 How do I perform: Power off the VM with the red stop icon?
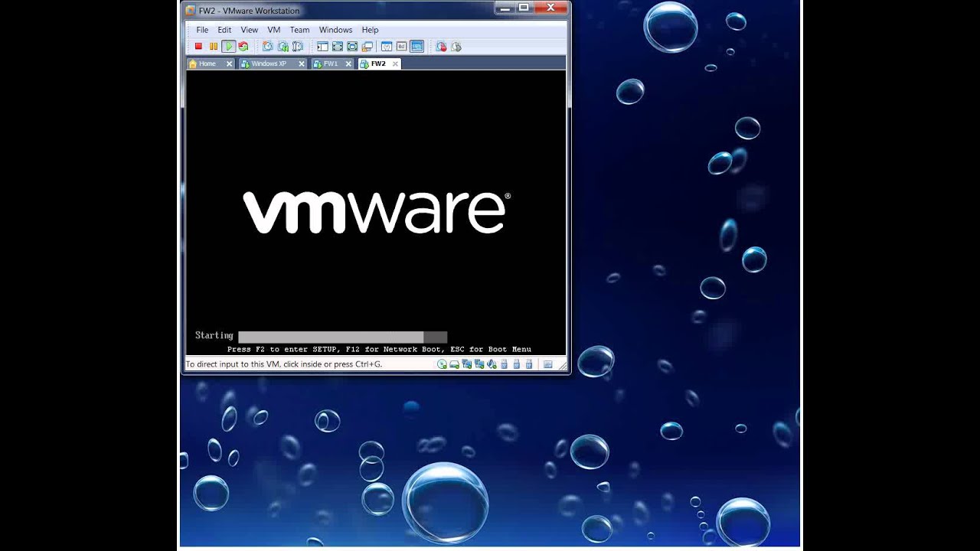pyautogui.click(x=198, y=47)
